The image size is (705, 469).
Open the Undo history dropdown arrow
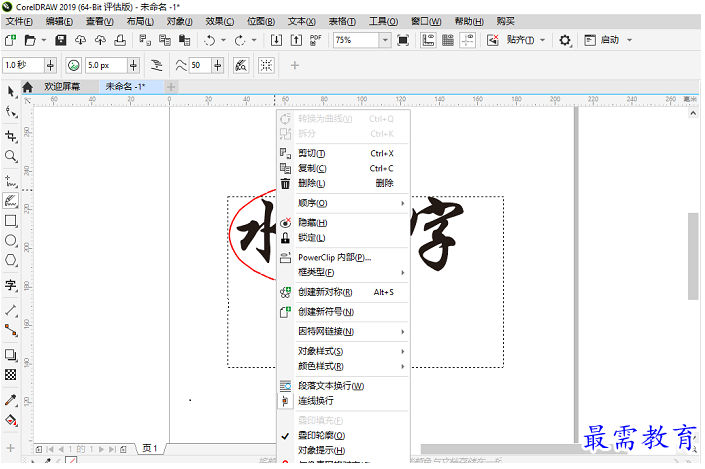(x=223, y=40)
